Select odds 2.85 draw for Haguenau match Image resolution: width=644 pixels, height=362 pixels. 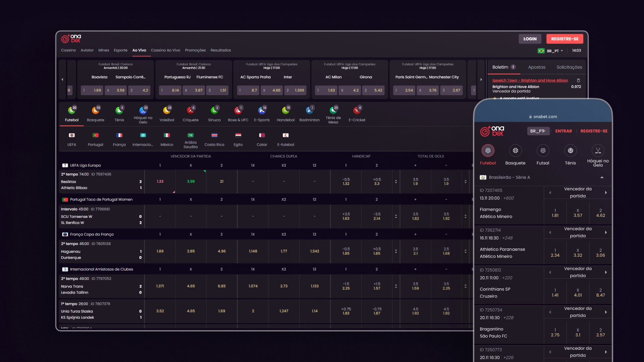(x=191, y=251)
